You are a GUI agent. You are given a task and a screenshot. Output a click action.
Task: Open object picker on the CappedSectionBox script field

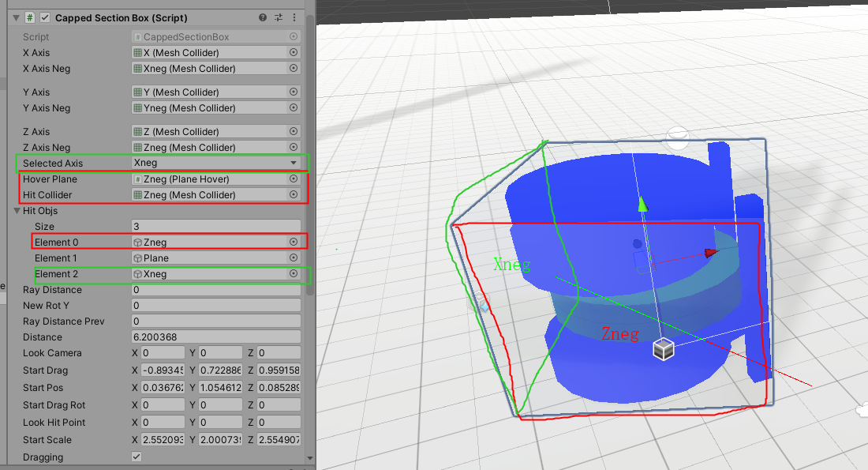tap(293, 36)
